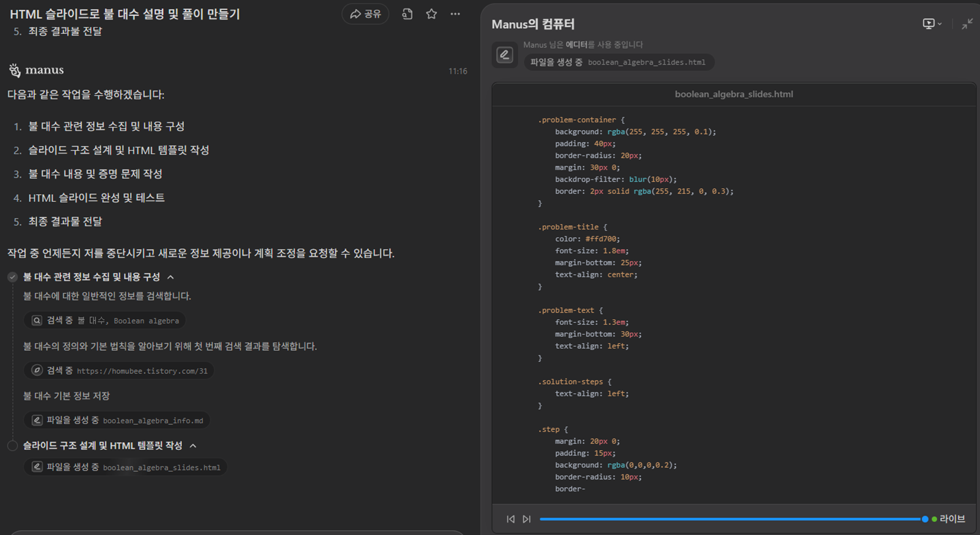980x535 pixels.
Task: Select the conversation title menu at top left
Action: tap(124, 14)
